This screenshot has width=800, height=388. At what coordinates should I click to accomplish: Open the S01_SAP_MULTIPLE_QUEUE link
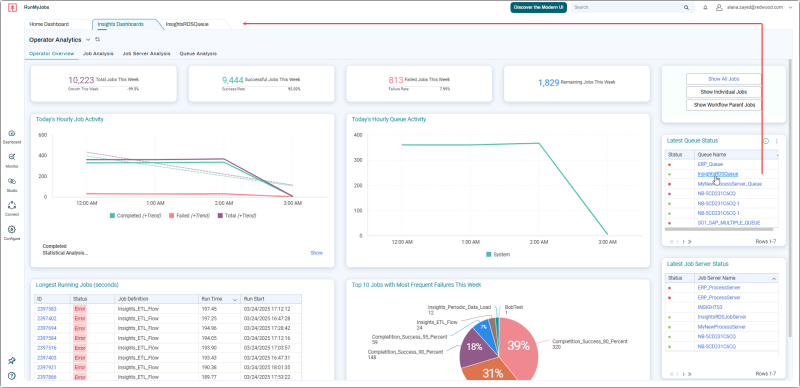729,223
